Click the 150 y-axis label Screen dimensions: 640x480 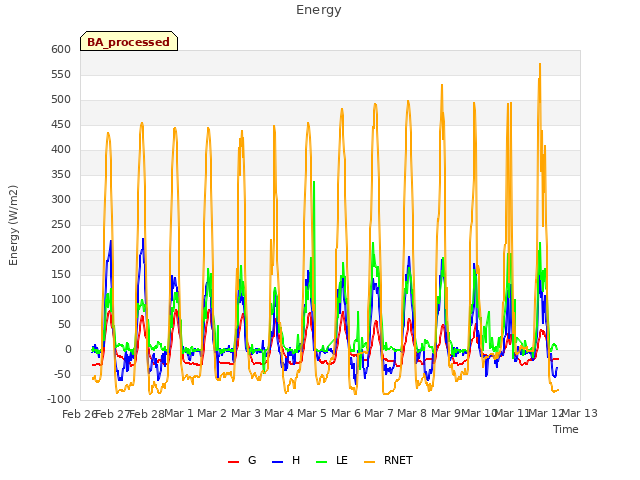click(x=61, y=274)
